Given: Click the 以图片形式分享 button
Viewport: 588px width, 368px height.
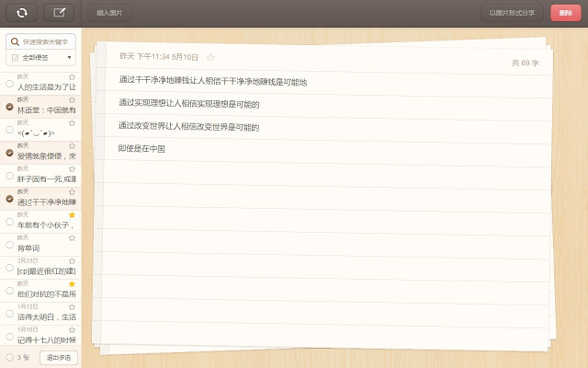Looking at the screenshot, I should pos(512,13).
